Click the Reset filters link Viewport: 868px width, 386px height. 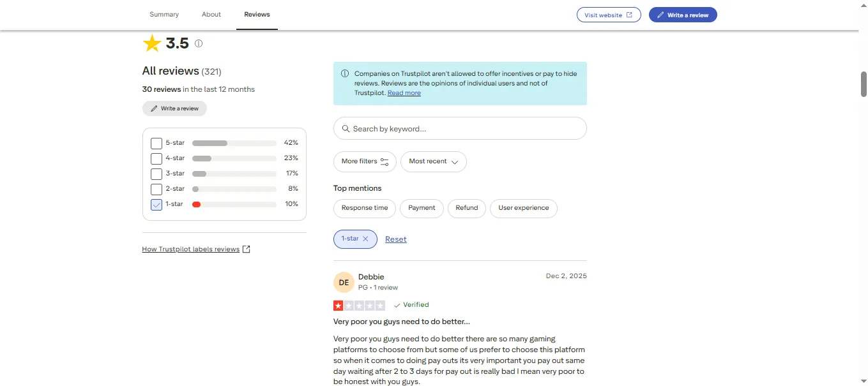[396, 239]
